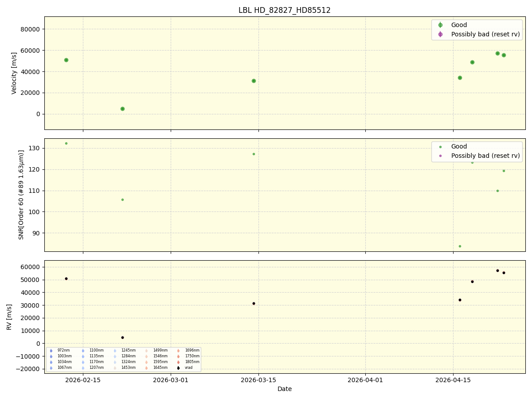The image size is (532, 399).
Task: Click the 2026-04-15 date tick label
Action: click(x=453, y=380)
